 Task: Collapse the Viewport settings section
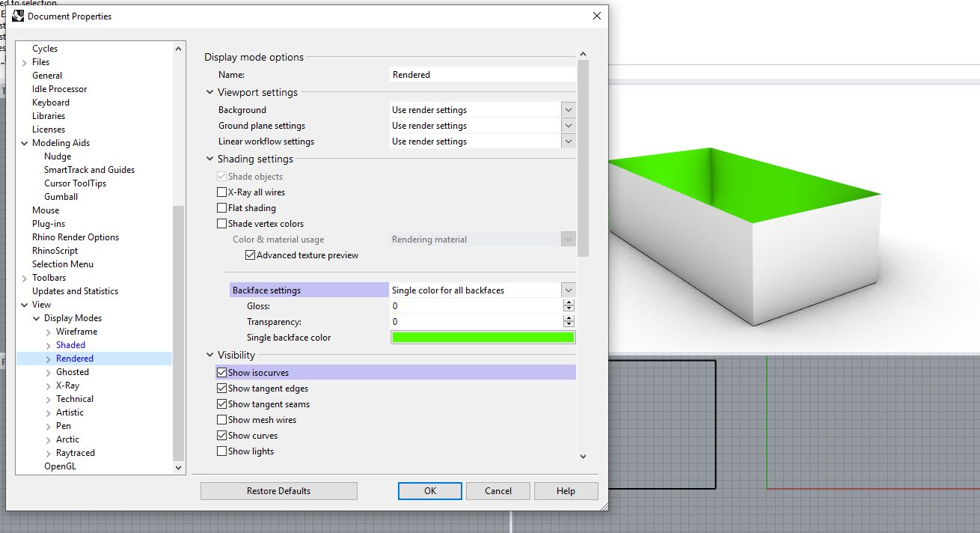click(210, 93)
